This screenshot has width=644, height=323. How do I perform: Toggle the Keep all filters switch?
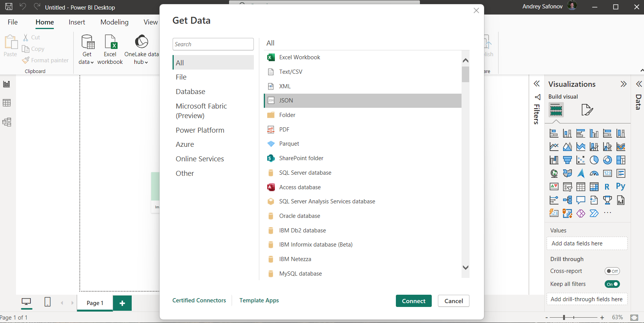(x=612, y=284)
